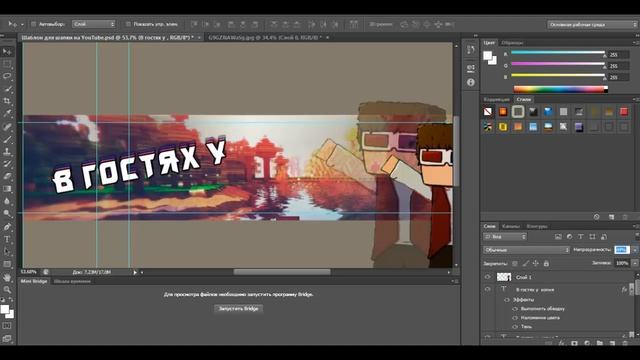Viewport: 640px width, 360px height.
Task: Select the Blur tool
Action: pyautogui.click(x=7, y=201)
